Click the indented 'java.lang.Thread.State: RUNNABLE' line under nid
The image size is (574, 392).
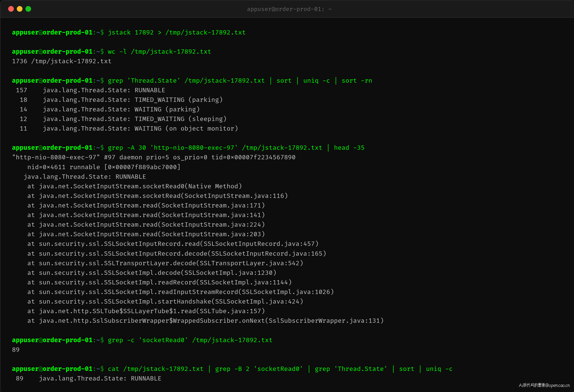pyautogui.click(x=85, y=177)
